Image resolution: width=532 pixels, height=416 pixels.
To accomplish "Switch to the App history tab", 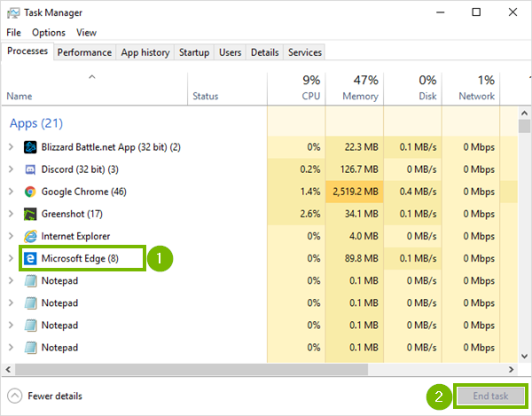I will click(145, 52).
